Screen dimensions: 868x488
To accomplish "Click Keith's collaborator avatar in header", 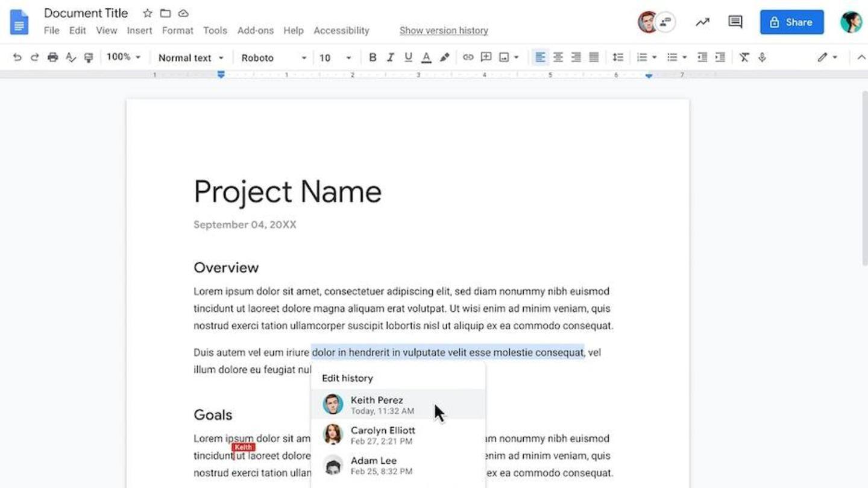I will [647, 22].
